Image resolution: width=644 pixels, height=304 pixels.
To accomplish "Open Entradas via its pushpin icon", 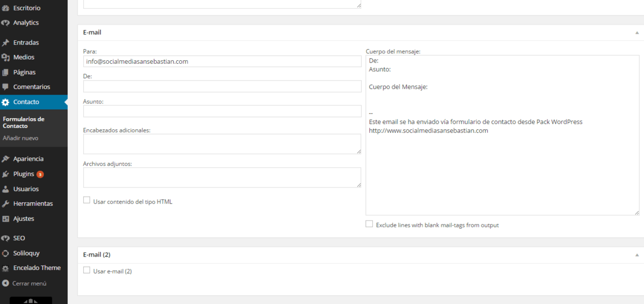I will point(5,43).
